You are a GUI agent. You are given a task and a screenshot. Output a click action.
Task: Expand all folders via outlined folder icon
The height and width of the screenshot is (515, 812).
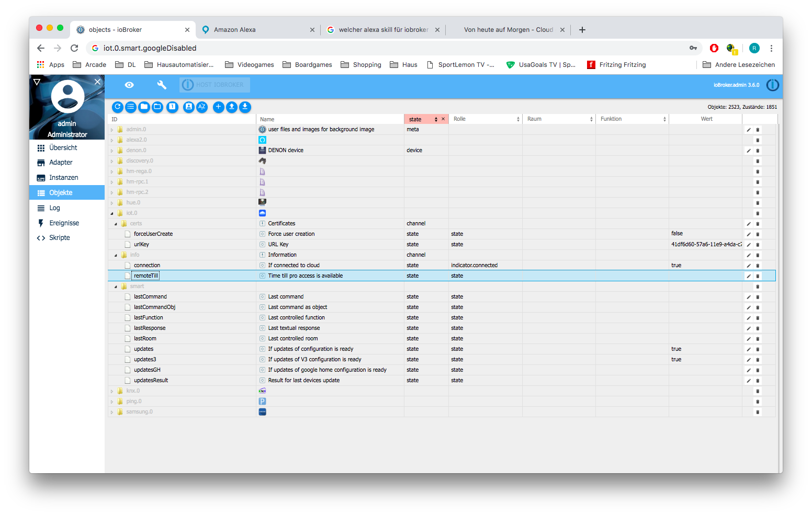pos(157,107)
